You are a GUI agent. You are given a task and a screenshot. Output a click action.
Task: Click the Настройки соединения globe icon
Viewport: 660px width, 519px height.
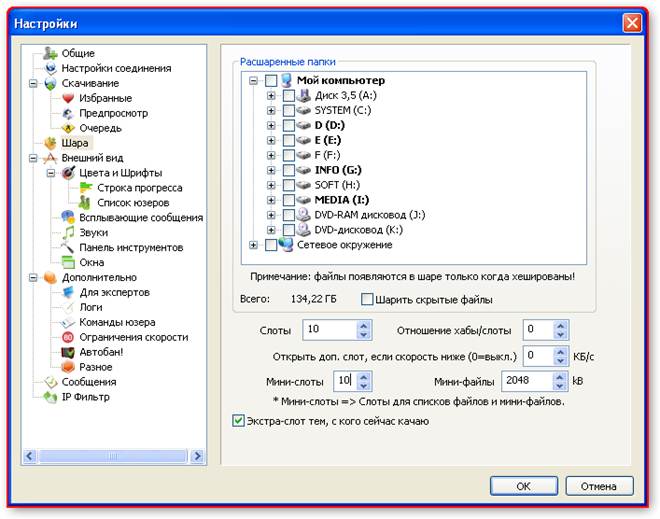tap(51, 68)
